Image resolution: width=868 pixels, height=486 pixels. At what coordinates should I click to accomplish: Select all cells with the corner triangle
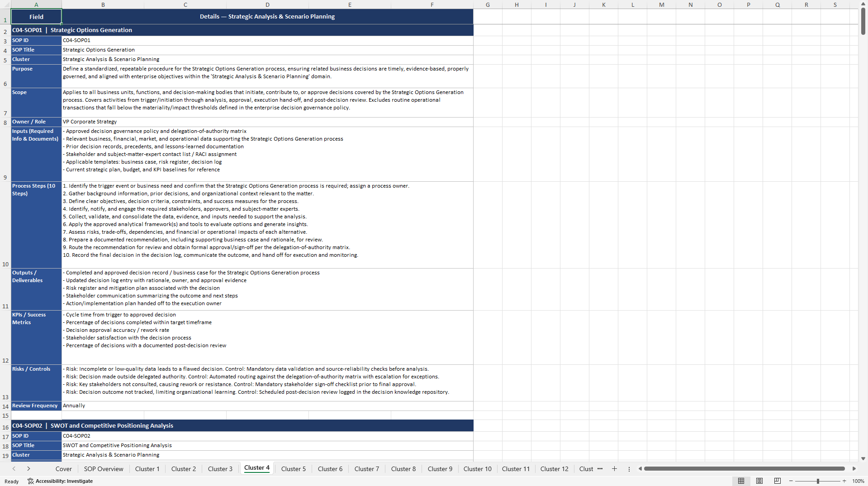click(x=5, y=5)
